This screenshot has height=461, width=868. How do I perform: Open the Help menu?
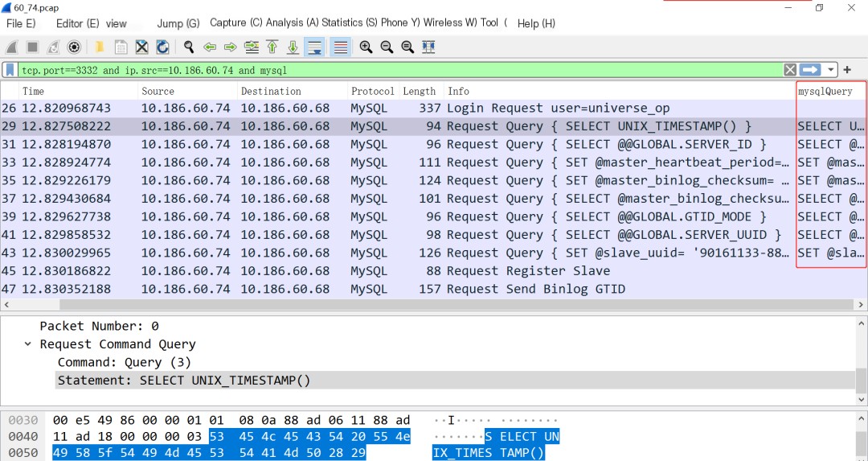[536, 23]
